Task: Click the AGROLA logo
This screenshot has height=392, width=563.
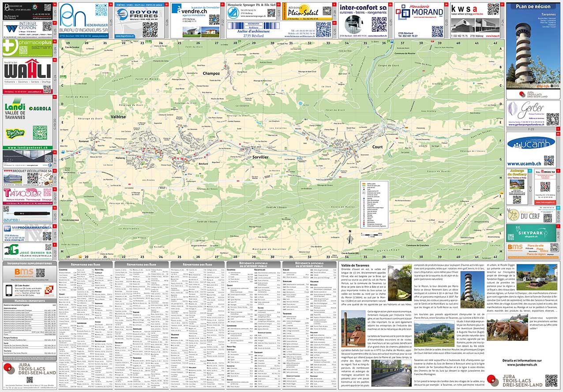Action: tap(40, 108)
